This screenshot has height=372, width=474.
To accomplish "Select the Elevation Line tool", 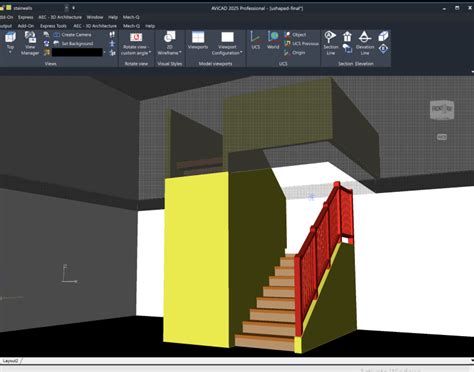I will (x=365, y=43).
